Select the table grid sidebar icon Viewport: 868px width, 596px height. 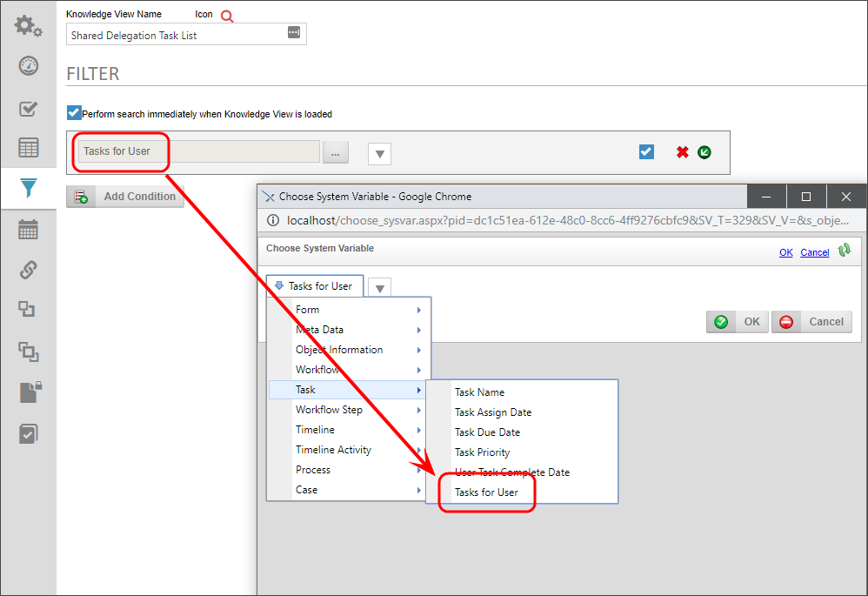point(28,148)
